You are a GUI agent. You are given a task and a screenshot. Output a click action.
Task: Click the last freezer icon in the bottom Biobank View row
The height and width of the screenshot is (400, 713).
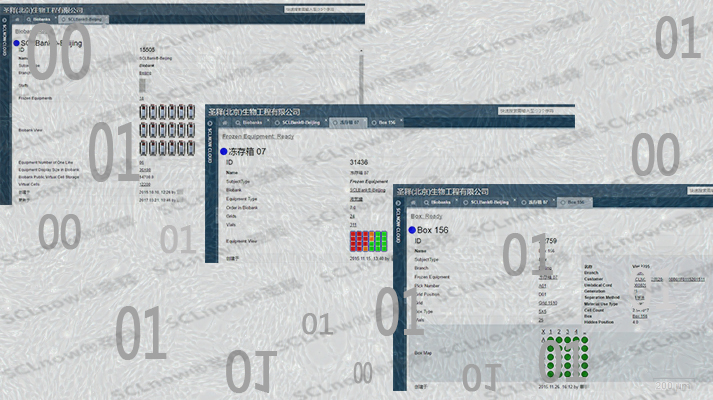(x=191, y=148)
